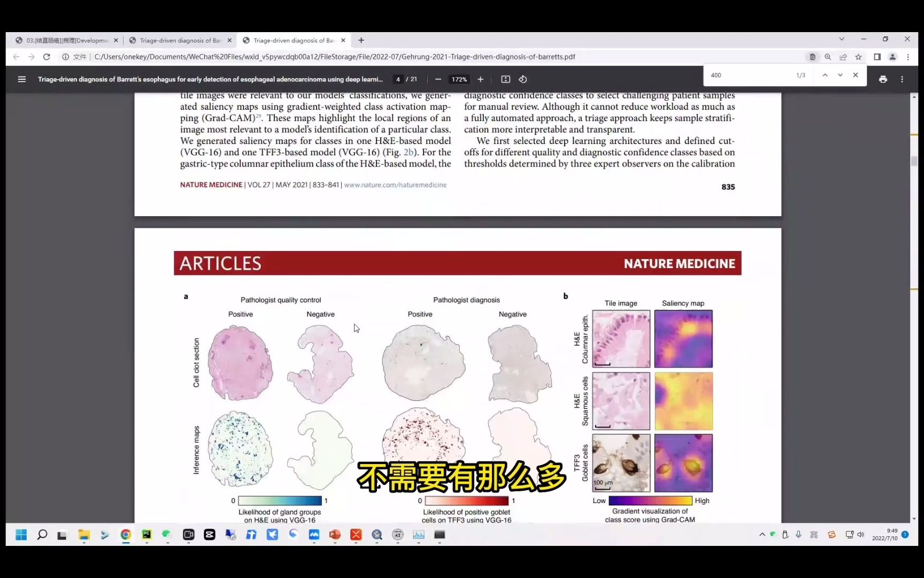Zoom out the PDF with minus icon
The width and height of the screenshot is (924, 578).
[x=438, y=79]
